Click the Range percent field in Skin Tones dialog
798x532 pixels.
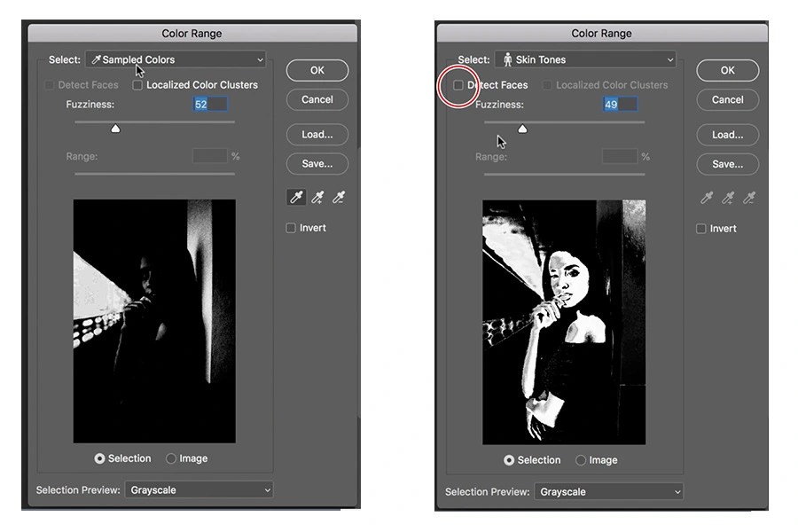point(620,156)
